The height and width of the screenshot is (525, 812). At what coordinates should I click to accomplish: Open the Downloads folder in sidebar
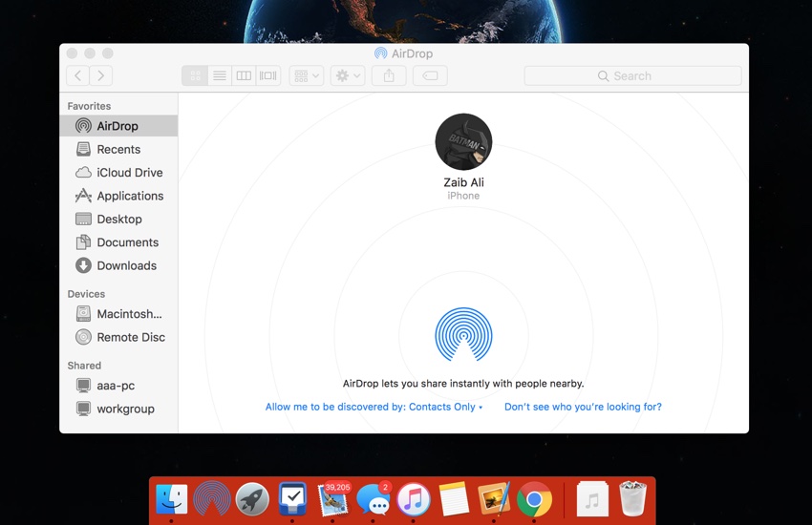118,265
